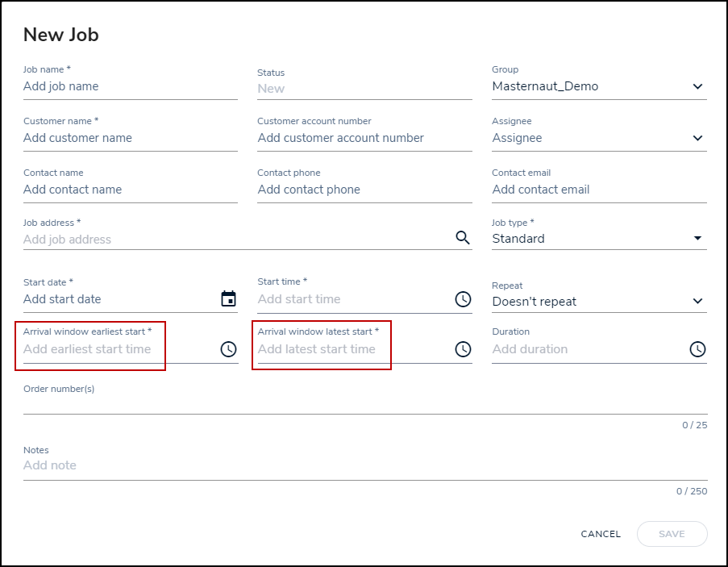Select the Standard job type value

518,239
